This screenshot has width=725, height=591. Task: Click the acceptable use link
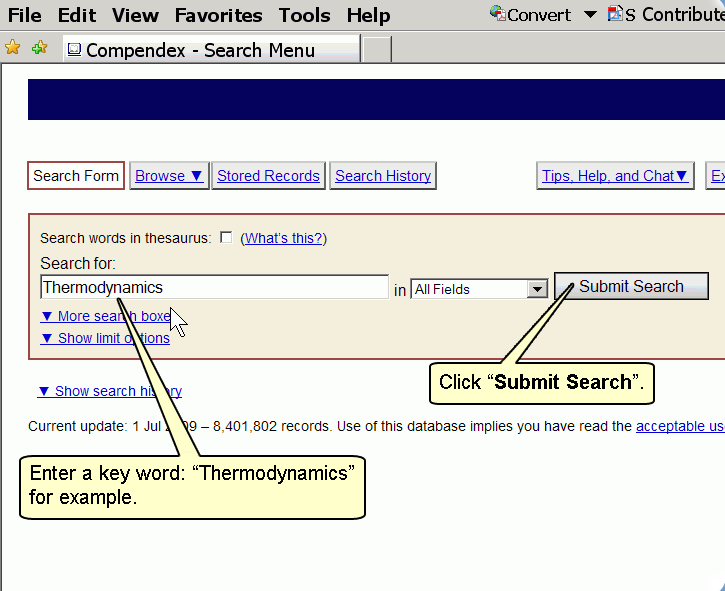[x=680, y=426]
